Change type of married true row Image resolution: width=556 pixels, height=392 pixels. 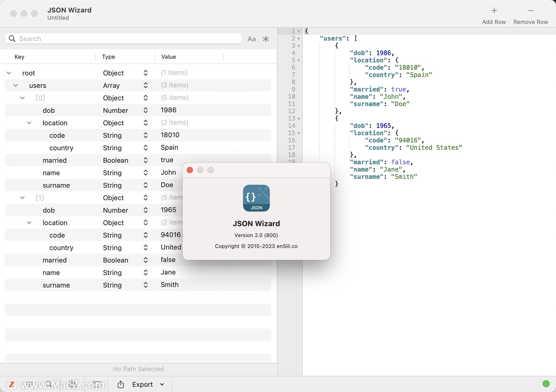click(x=146, y=160)
